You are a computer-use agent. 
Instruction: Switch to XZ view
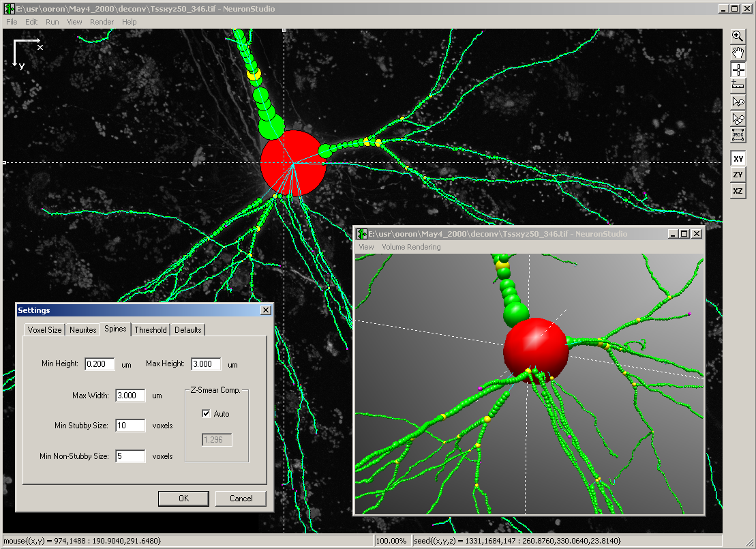(738, 192)
